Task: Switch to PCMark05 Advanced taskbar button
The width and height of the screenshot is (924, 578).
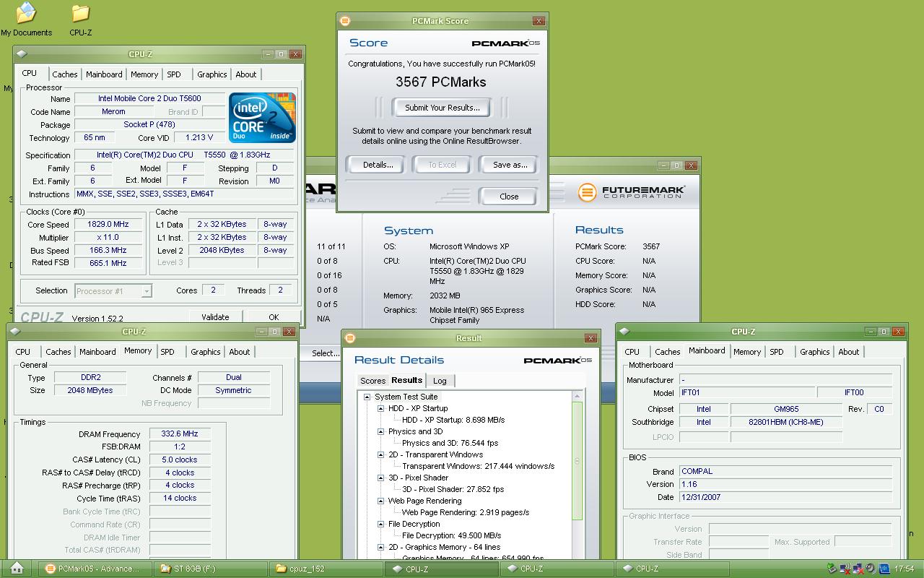Action: point(94,569)
